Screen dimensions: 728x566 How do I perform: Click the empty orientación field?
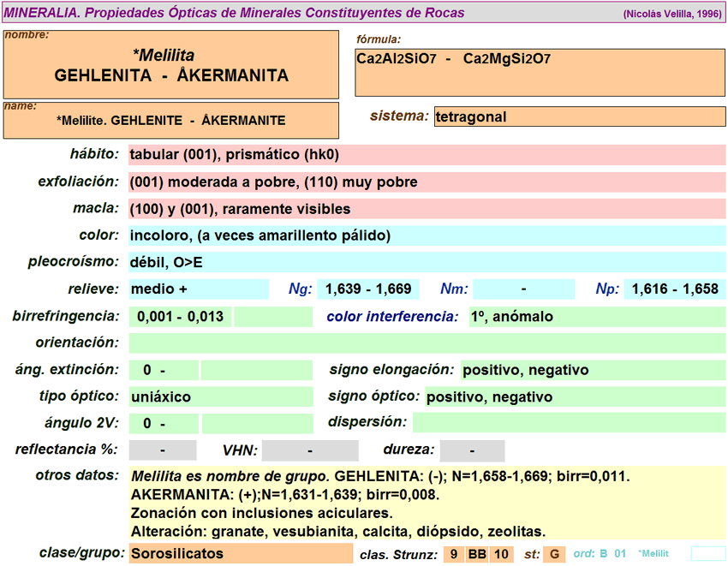[427, 343]
